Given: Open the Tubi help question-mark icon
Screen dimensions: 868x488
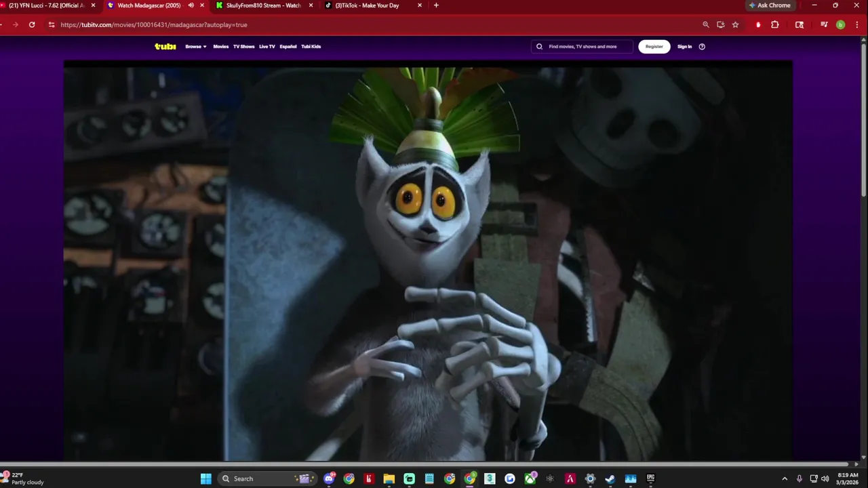Looking at the screenshot, I should [702, 47].
